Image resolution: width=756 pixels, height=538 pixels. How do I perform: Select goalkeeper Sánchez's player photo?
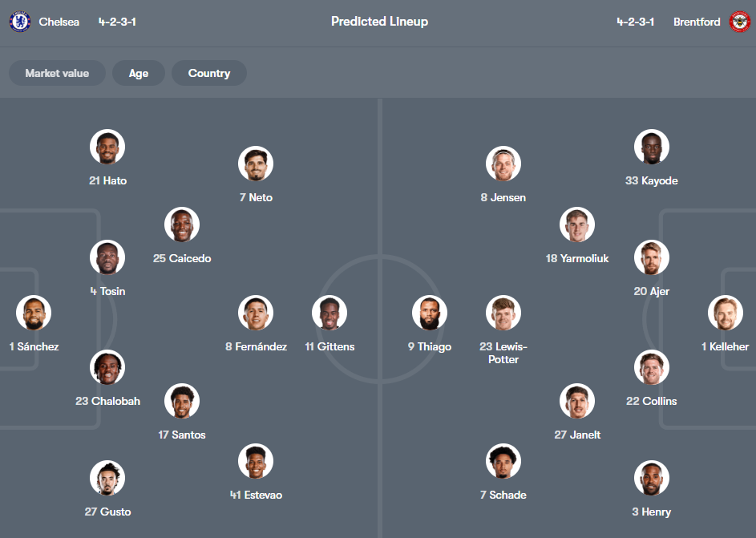pos(34,313)
